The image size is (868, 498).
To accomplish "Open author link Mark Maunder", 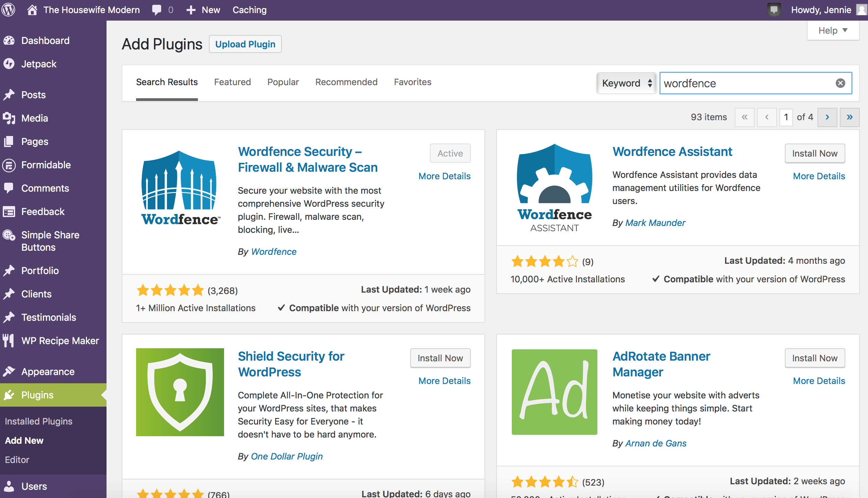I will pyautogui.click(x=655, y=223).
